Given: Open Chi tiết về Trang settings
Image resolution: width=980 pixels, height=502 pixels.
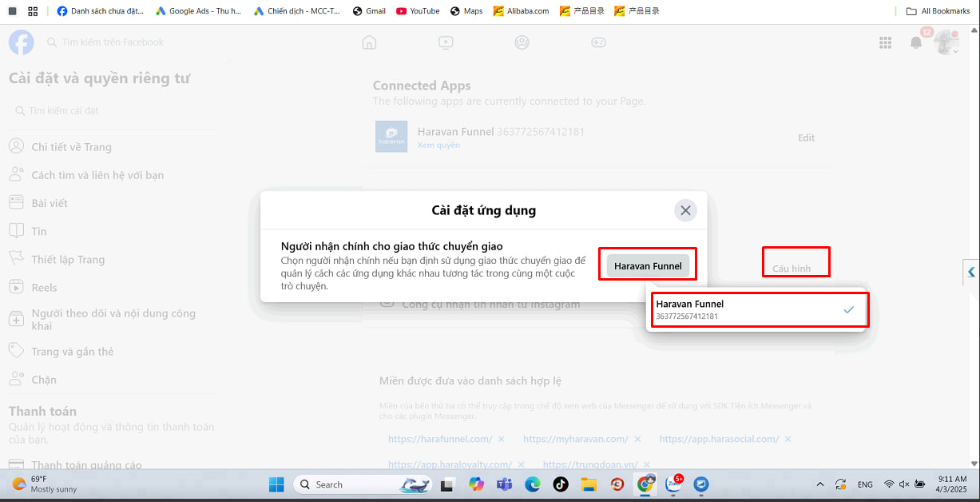Looking at the screenshot, I should tap(111, 147).
